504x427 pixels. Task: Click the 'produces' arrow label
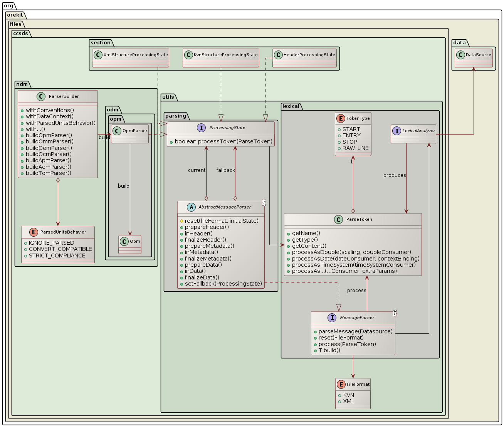point(395,175)
